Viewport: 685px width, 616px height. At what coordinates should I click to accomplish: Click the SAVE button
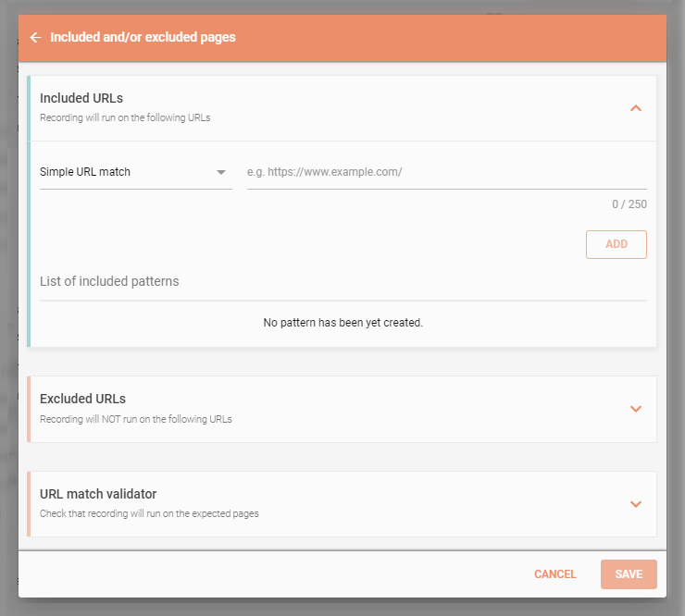click(x=629, y=574)
